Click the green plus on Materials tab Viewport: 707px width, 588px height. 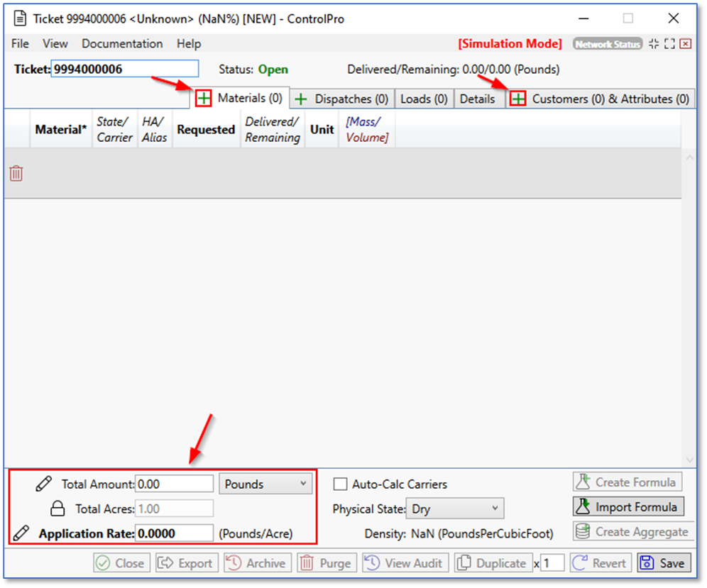click(204, 98)
